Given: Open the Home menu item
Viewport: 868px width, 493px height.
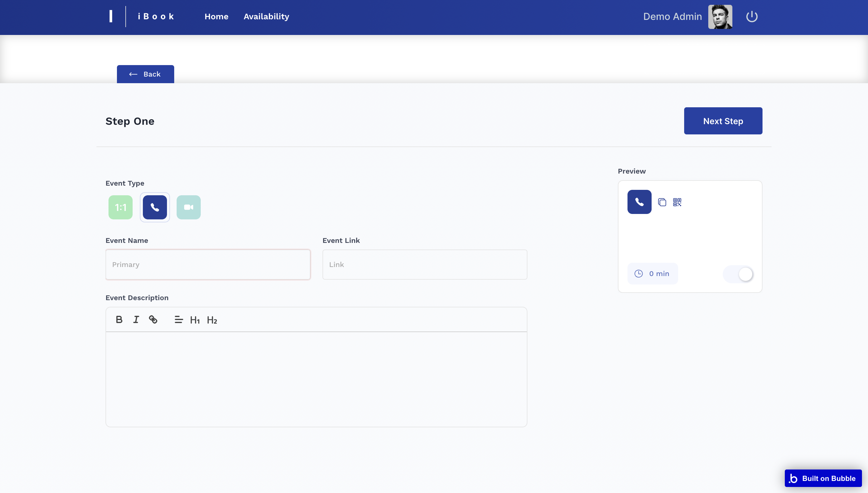Looking at the screenshot, I should point(216,17).
